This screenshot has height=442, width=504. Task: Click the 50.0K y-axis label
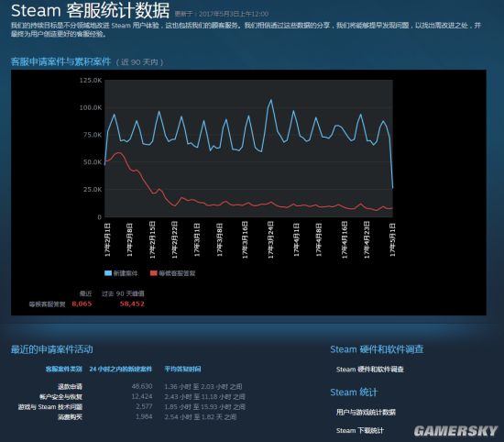(93, 162)
